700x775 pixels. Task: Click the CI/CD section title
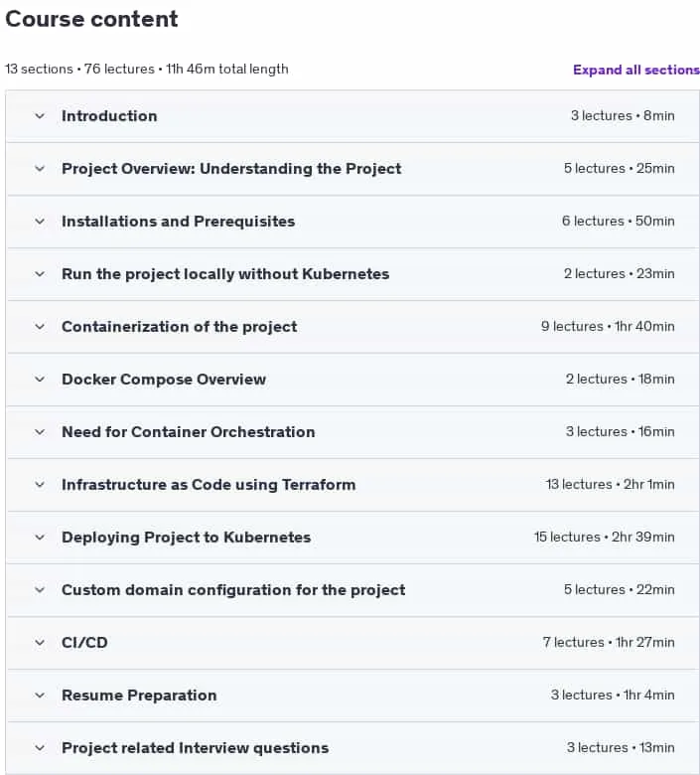click(84, 643)
